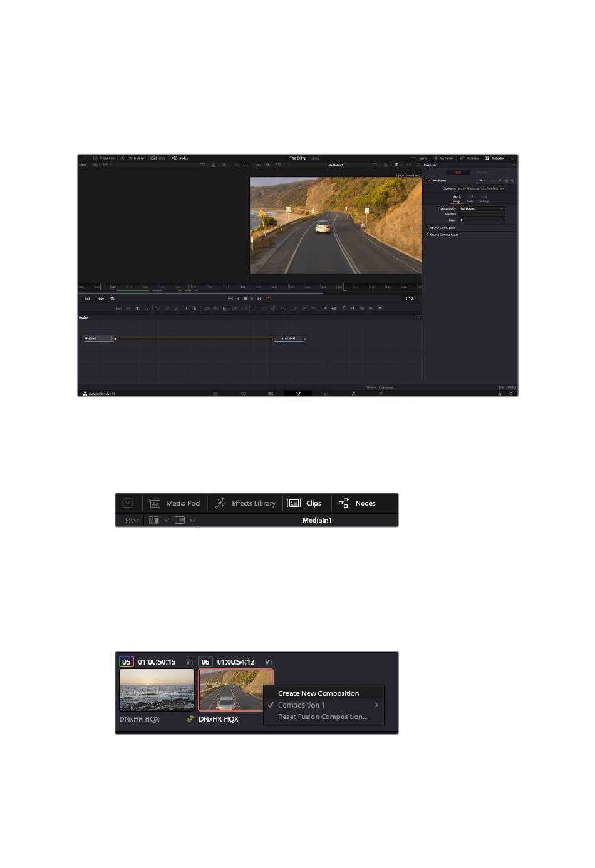Select Reset Fusion Composition menu entry
Image resolution: width=595 pixels, height=868 pixels.
[323, 717]
